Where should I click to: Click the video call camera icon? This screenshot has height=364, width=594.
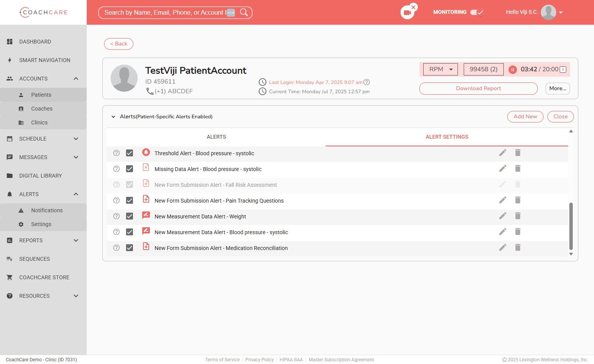(407, 12)
